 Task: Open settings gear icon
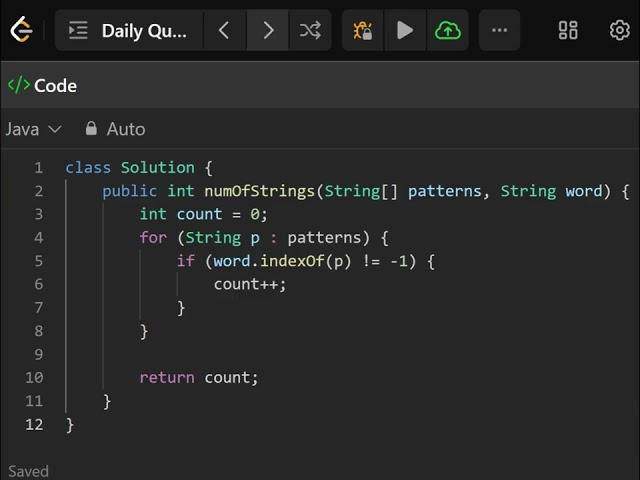(620, 30)
